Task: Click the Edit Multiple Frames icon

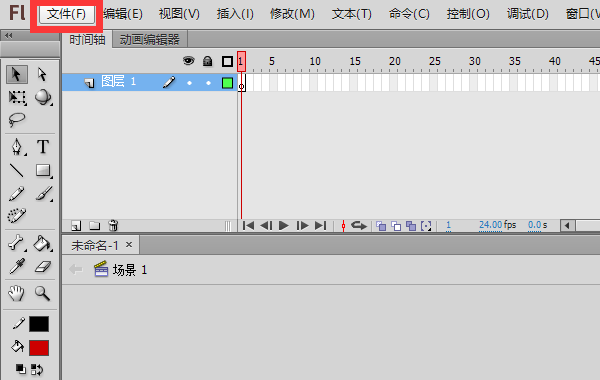Action: pos(411,226)
